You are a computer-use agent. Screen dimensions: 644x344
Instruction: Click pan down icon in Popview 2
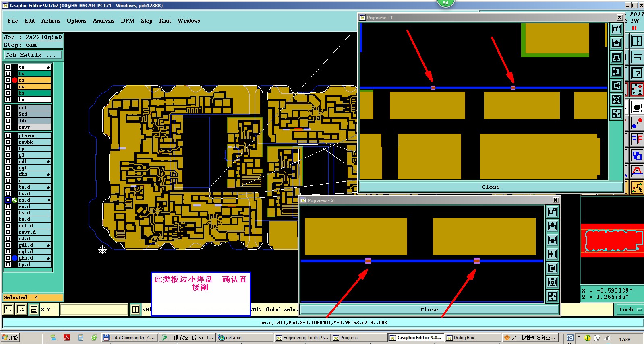click(552, 240)
